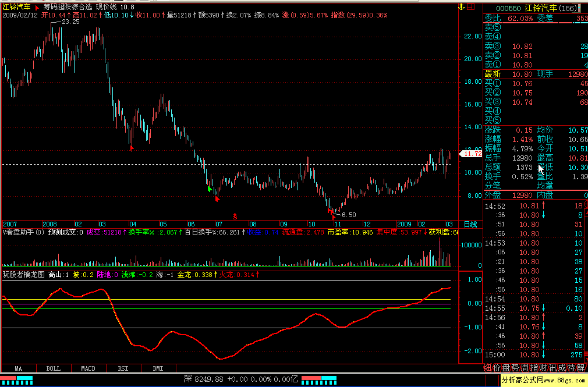Open the 指 tab in the quote panel
The width and height of the screenshot is (588, 387).
point(534,368)
